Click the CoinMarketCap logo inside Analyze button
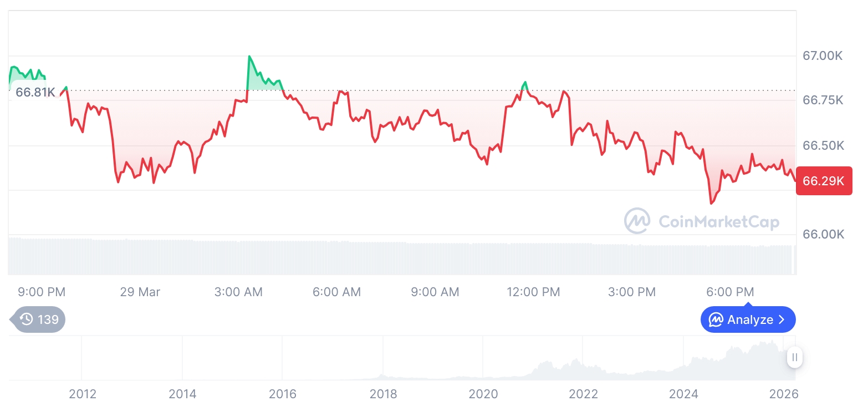This screenshot has width=868, height=406. click(x=716, y=319)
